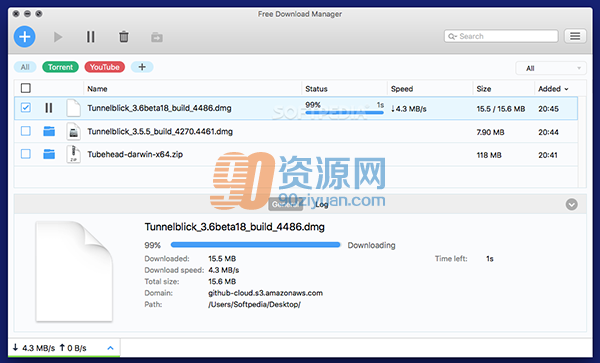Add a new download with plus button
This screenshot has height=363, width=600.
pos(25,37)
